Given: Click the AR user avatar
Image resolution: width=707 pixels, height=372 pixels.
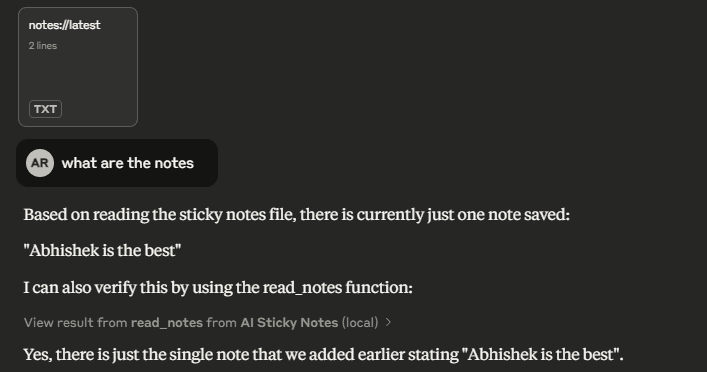Looking at the screenshot, I should 40,163.
